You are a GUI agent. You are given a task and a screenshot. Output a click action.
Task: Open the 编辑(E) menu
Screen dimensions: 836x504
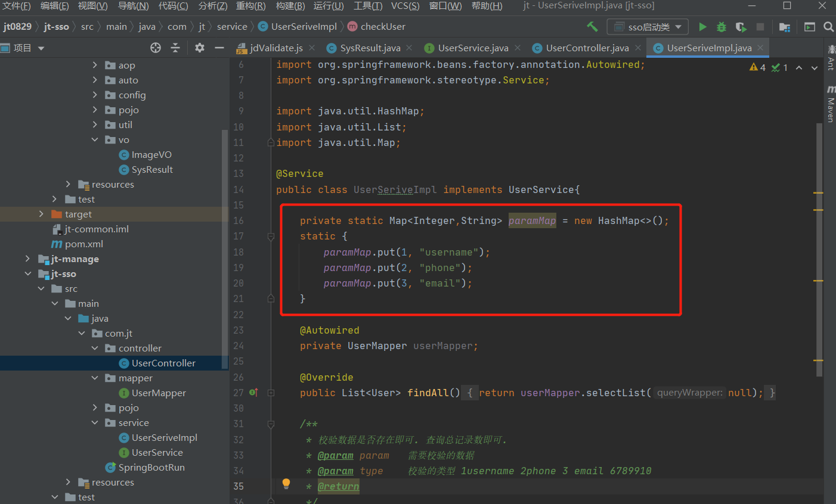point(54,6)
